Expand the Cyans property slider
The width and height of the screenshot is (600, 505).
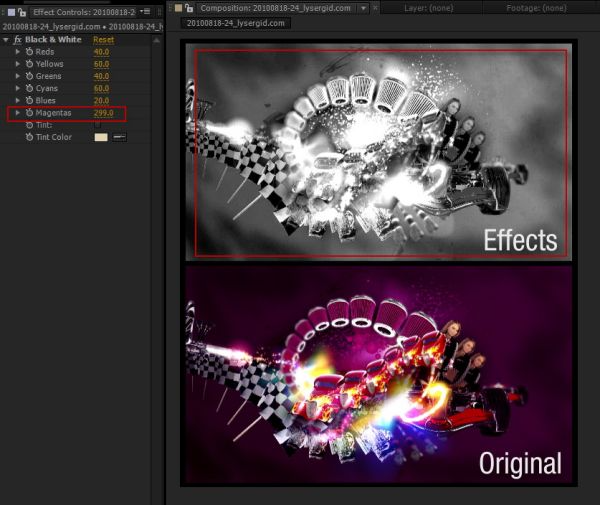click(x=18, y=88)
